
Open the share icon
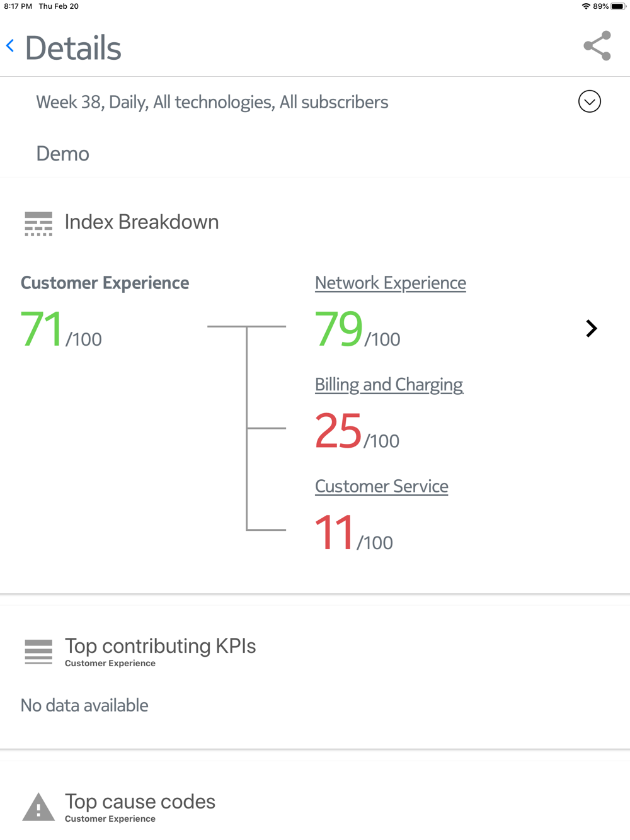(597, 45)
